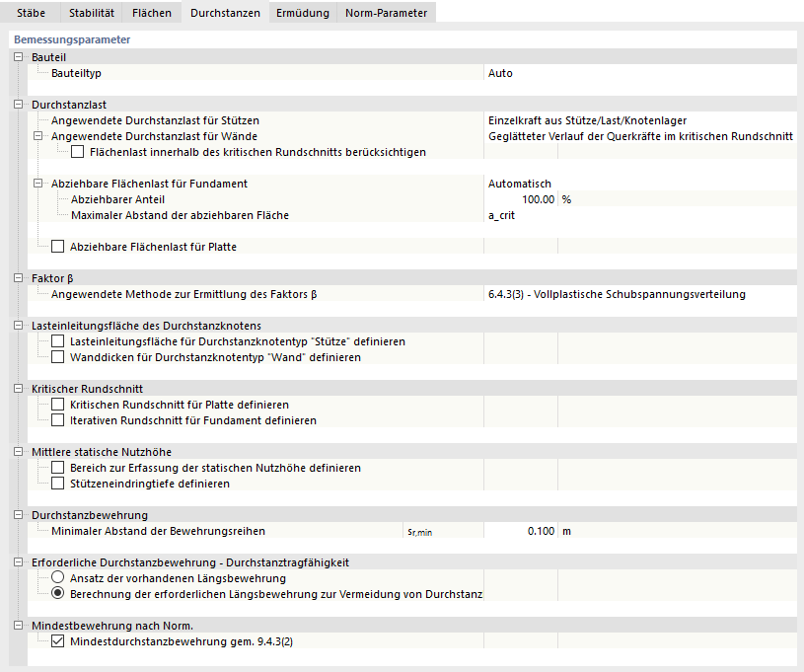Collapse Abziehbare Flächenlast für Fundament group
The image size is (804, 672).
click(x=38, y=184)
